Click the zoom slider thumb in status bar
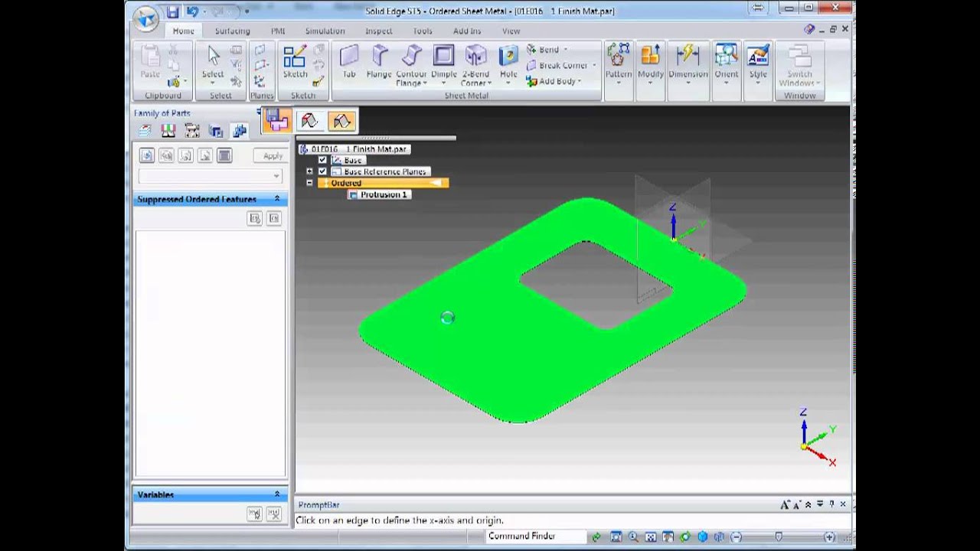 pos(779,536)
